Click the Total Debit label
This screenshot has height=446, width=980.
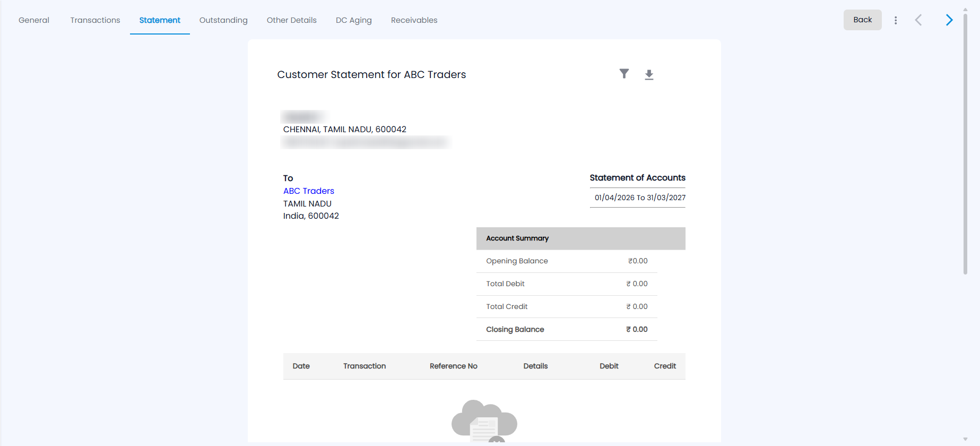click(x=506, y=284)
